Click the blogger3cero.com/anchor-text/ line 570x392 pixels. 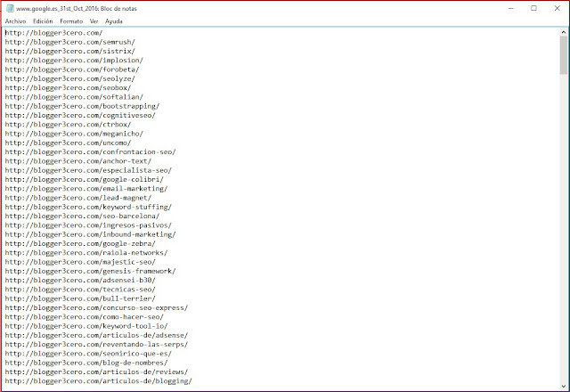78,161
